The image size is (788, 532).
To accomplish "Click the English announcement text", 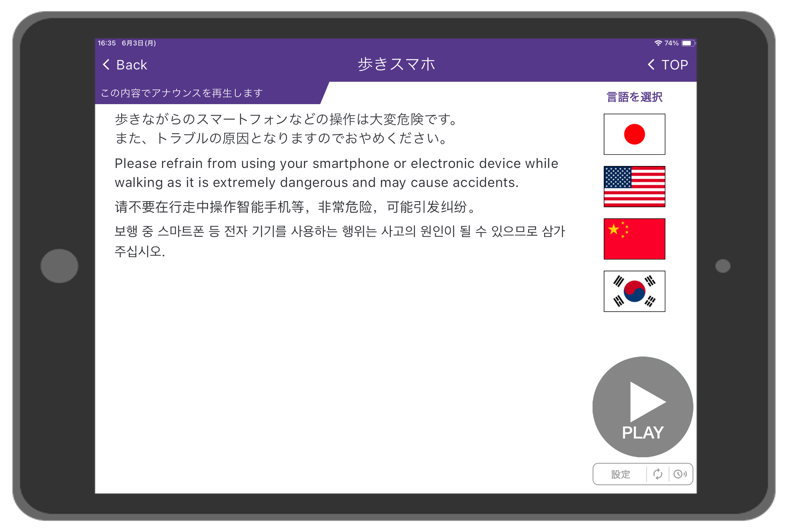I will pyautogui.click(x=336, y=173).
